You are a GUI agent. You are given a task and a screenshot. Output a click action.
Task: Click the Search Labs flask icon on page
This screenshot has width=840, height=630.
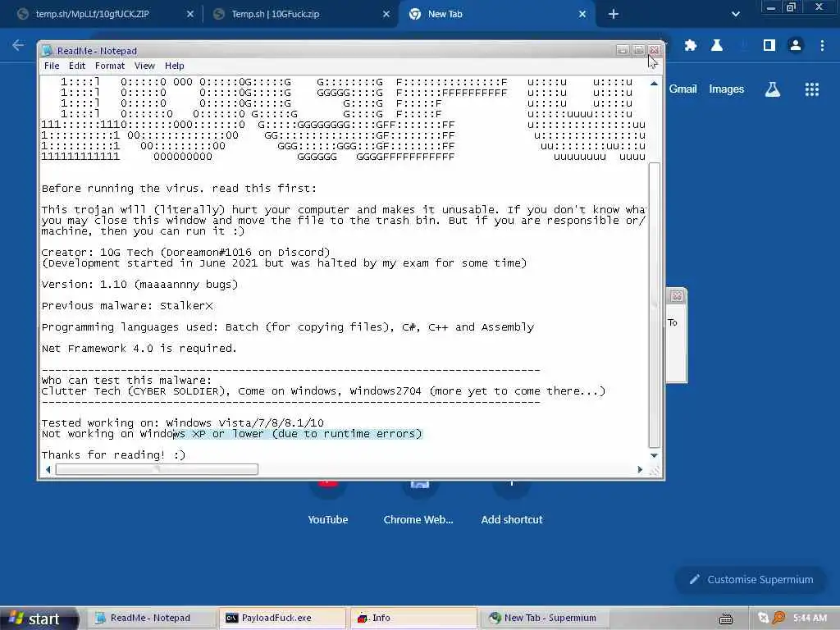(x=772, y=89)
